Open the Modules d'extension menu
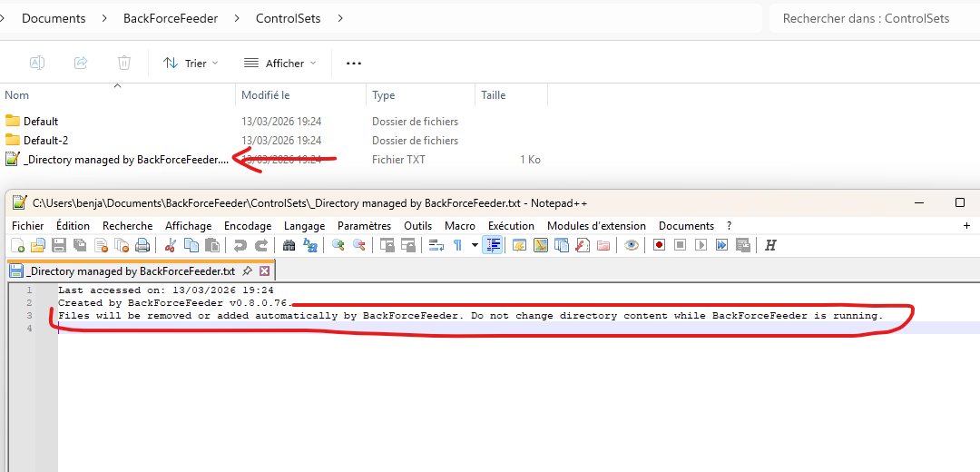Viewport: 980px width, 472px height. [596, 226]
